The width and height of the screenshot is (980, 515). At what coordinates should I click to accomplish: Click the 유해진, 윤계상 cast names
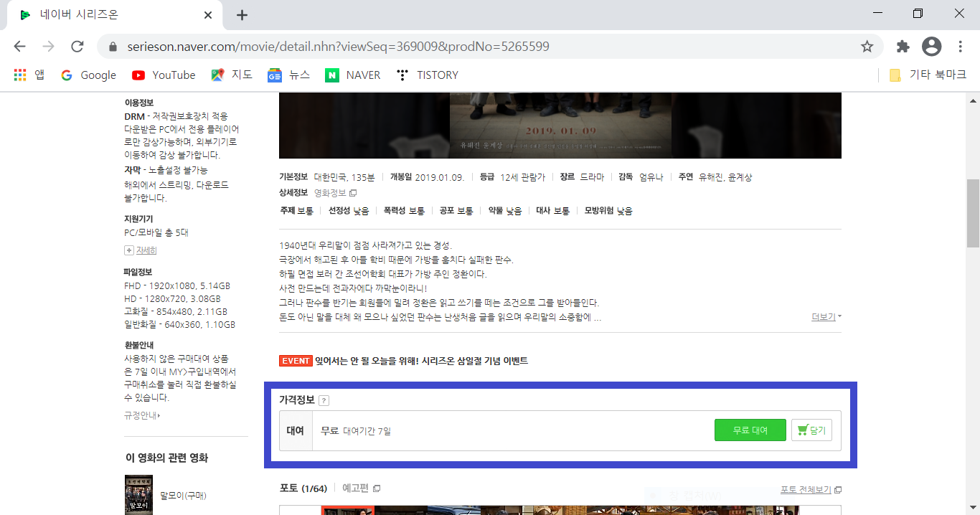(x=725, y=177)
